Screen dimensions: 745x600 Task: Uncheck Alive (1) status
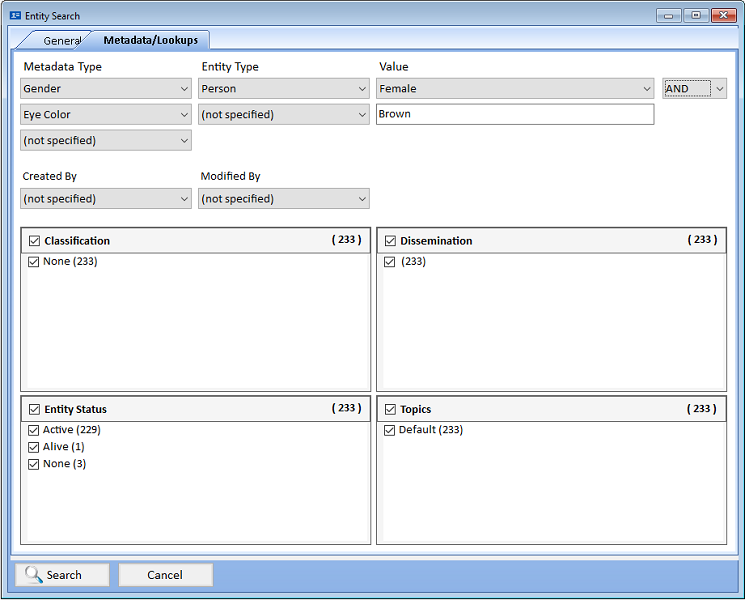33,447
